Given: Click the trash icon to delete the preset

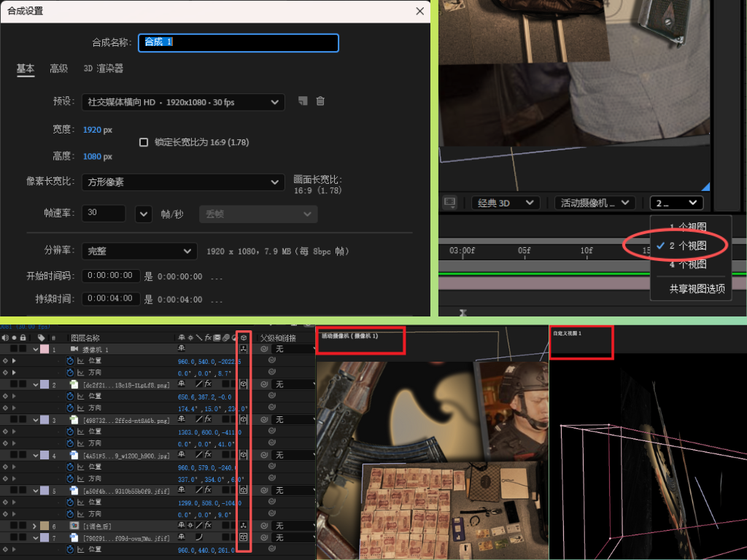Looking at the screenshot, I should point(320,101).
